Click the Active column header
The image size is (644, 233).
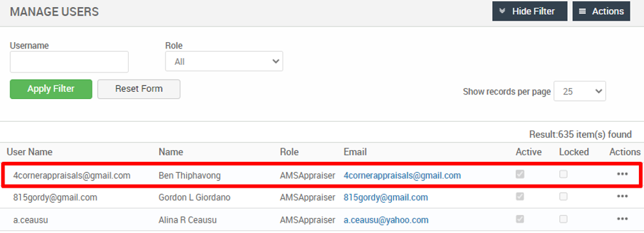click(x=529, y=152)
